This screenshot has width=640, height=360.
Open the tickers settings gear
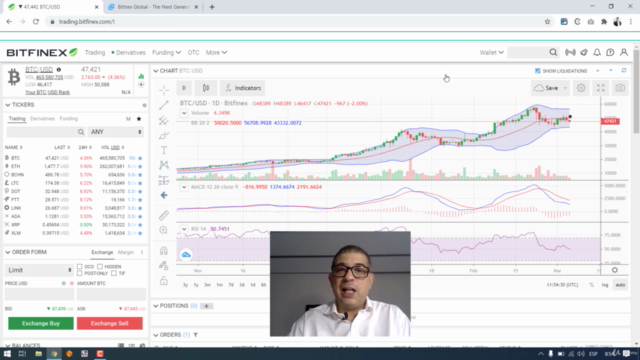click(144, 105)
